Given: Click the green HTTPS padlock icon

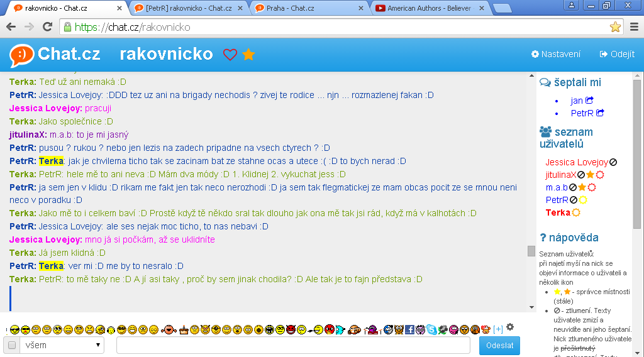Looking at the screenshot, I should (67, 27).
